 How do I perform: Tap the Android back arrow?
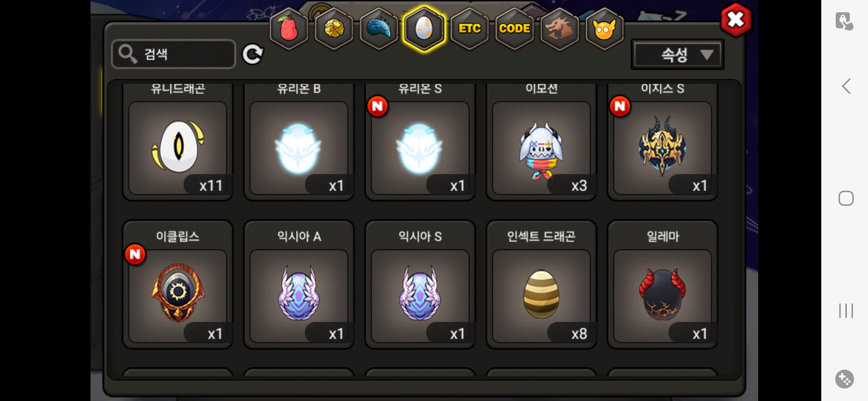coord(846,87)
